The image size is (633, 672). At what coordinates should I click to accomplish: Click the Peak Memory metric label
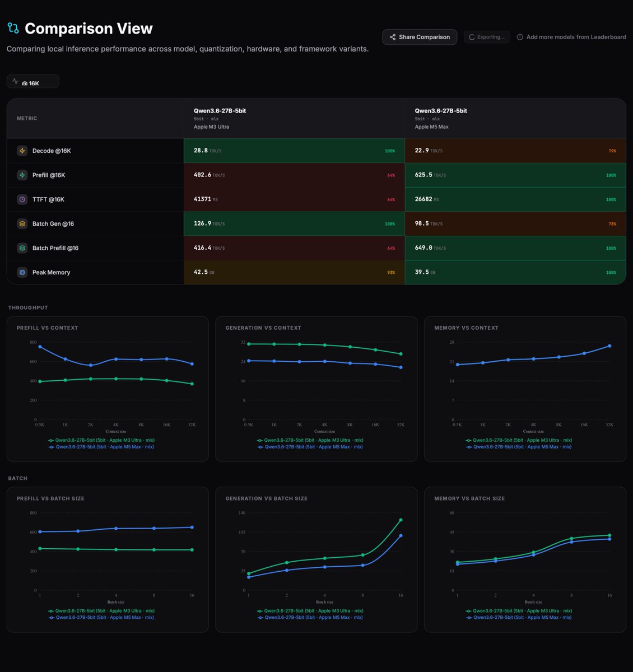pos(52,273)
